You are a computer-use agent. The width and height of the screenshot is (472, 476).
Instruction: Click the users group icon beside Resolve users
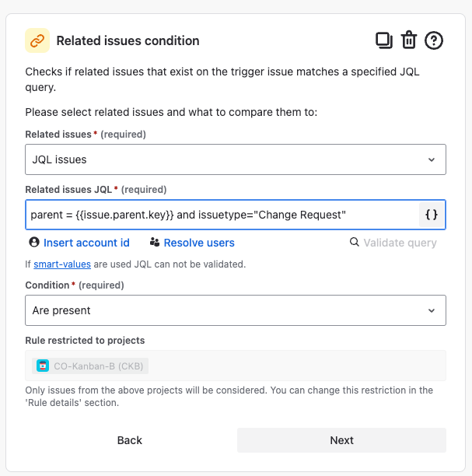tap(155, 242)
